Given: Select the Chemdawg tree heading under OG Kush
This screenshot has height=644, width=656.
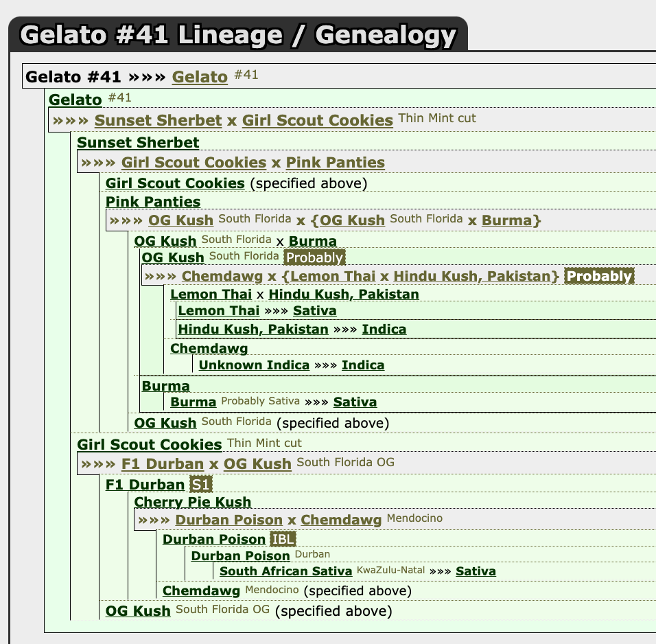Looking at the screenshot, I should tap(209, 348).
